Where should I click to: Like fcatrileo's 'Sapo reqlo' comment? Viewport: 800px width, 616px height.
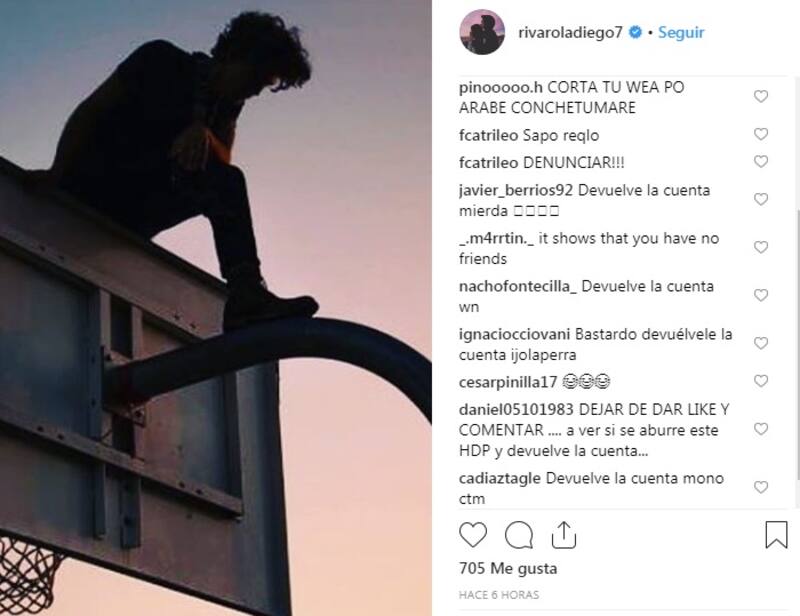(x=761, y=134)
